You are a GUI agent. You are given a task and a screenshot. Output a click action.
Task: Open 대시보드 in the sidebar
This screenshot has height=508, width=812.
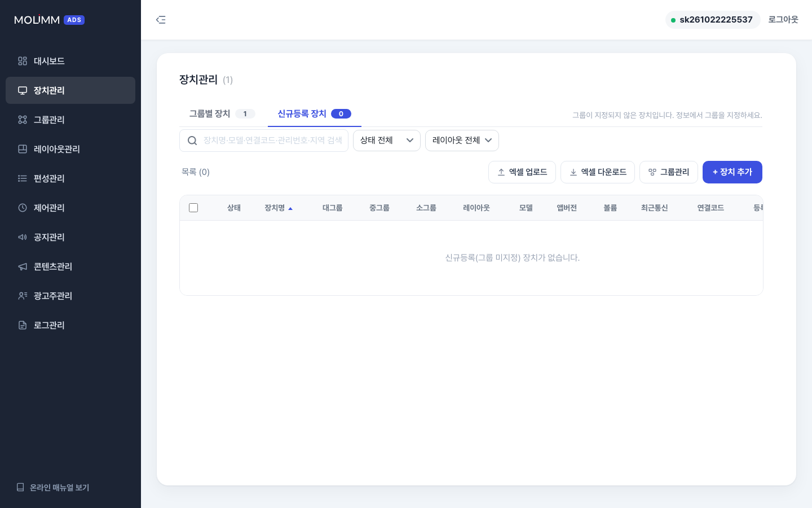pyautogui.click(x=70, y=61)
